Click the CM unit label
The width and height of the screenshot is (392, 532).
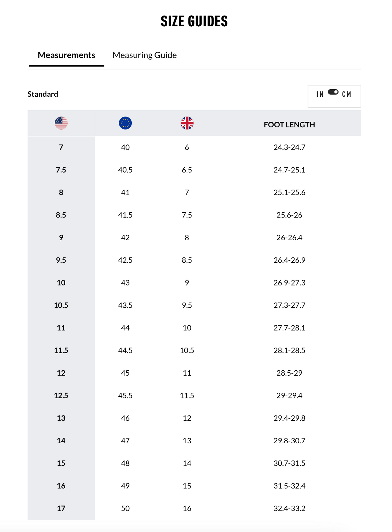347,94
